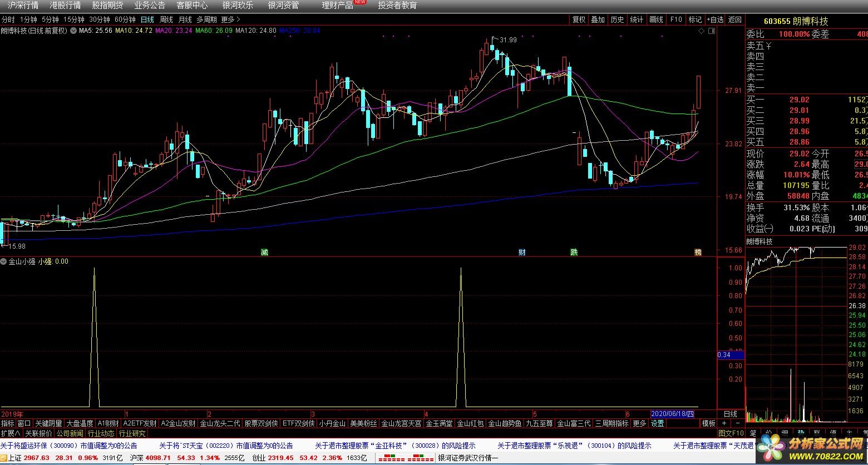868x465 pixels.
Task: Select 周线 weekly chart
Action: coord(166,19)
